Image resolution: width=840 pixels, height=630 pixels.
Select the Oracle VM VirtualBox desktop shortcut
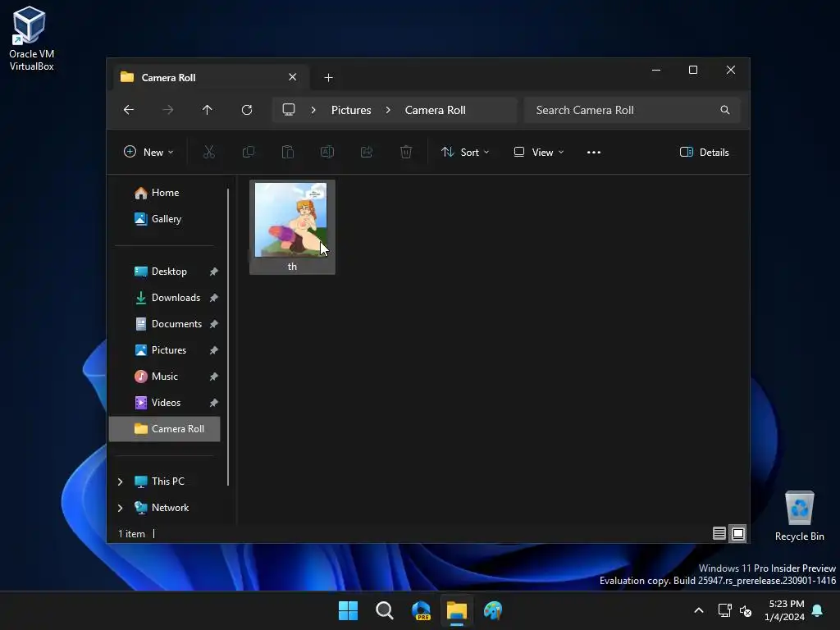[x=31, y=38]
